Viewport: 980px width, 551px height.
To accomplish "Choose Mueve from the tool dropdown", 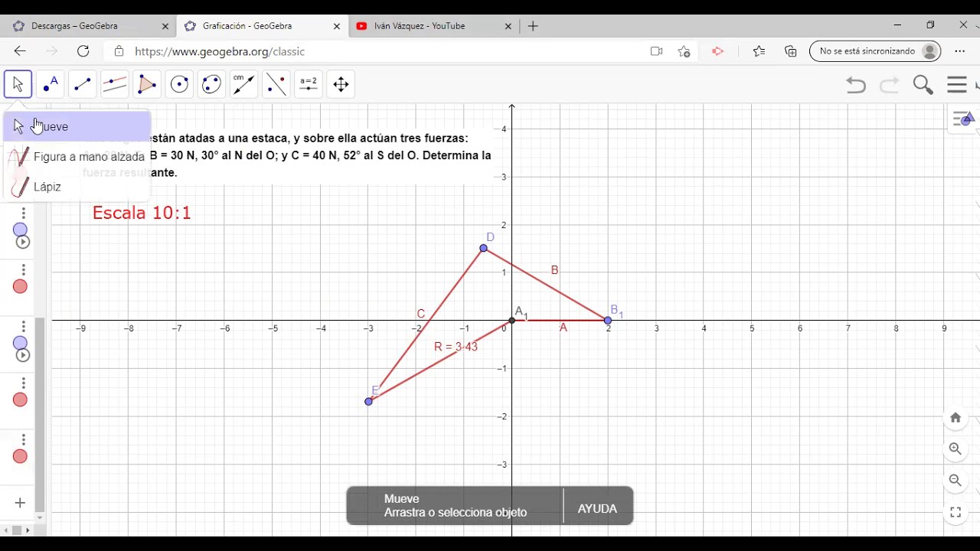I will [77, 126].
